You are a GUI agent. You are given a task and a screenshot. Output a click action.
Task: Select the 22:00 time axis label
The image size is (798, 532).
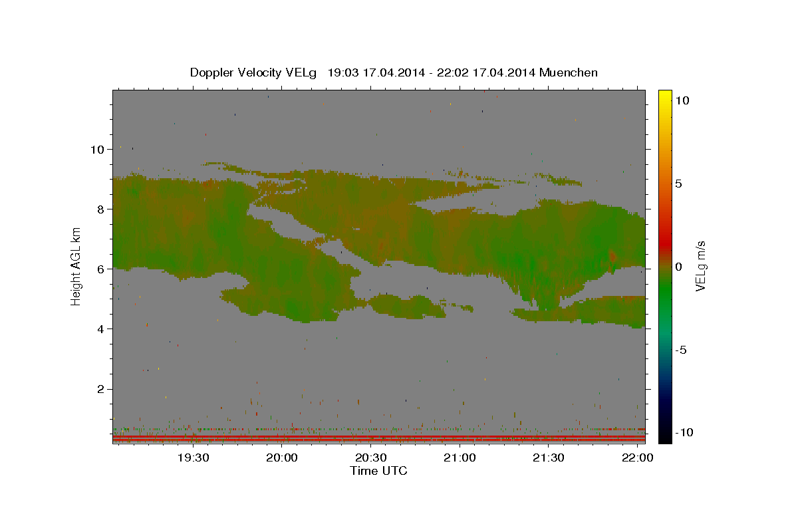pyautogui.click(x=637, y=458)
